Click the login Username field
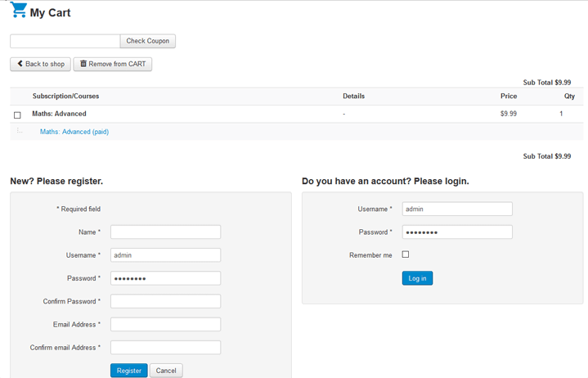This screenshot has width=588, height=378. coord(457,209)
